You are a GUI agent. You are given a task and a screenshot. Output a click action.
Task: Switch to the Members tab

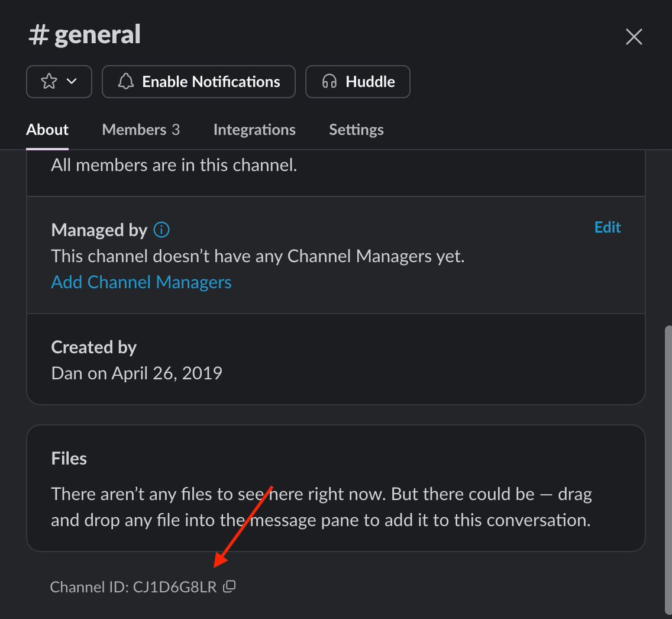[x=141, y=130]
